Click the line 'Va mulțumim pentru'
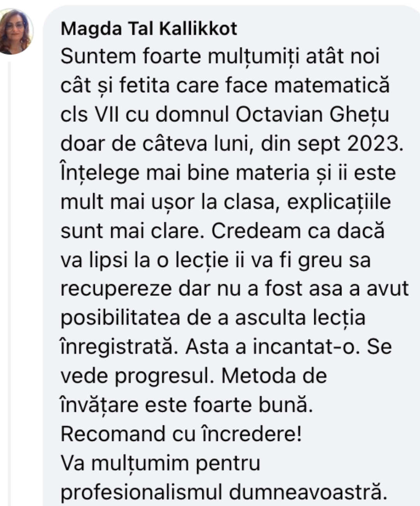 161,464
